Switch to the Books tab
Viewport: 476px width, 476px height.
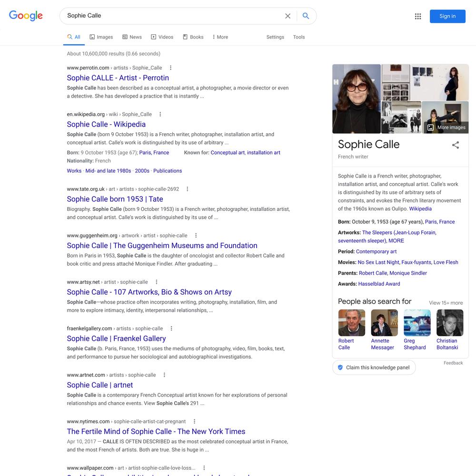click(x=193, y=37)
